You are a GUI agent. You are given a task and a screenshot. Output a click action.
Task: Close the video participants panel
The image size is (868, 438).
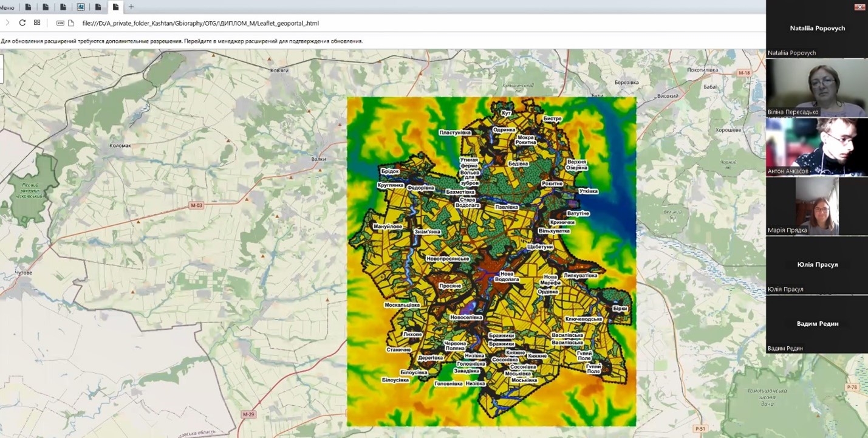click(x=859, y=7)
